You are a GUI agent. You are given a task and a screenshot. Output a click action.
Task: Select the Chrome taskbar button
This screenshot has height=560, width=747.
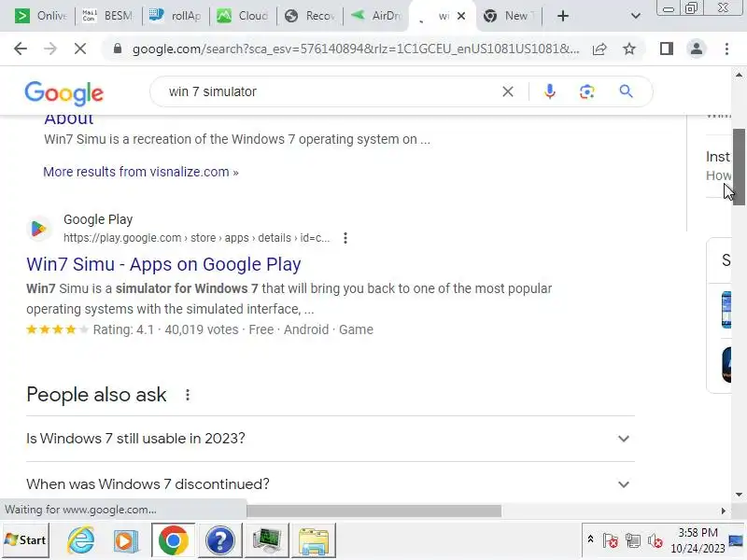point(173,540)
